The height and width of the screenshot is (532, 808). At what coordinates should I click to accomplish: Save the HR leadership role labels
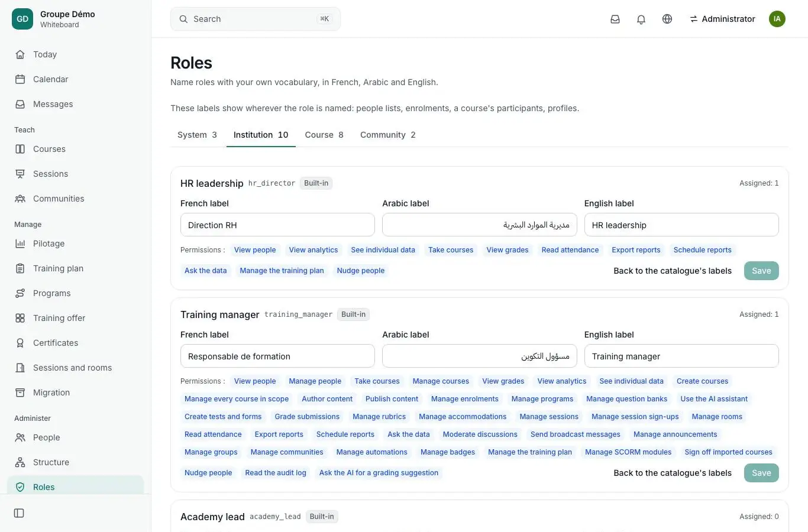point(761,271)
